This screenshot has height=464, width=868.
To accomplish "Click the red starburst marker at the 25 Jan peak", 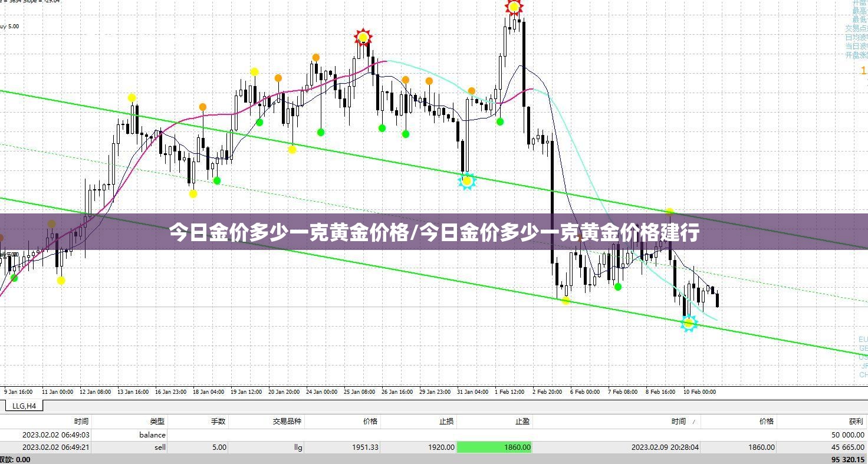I will (363, 38).
